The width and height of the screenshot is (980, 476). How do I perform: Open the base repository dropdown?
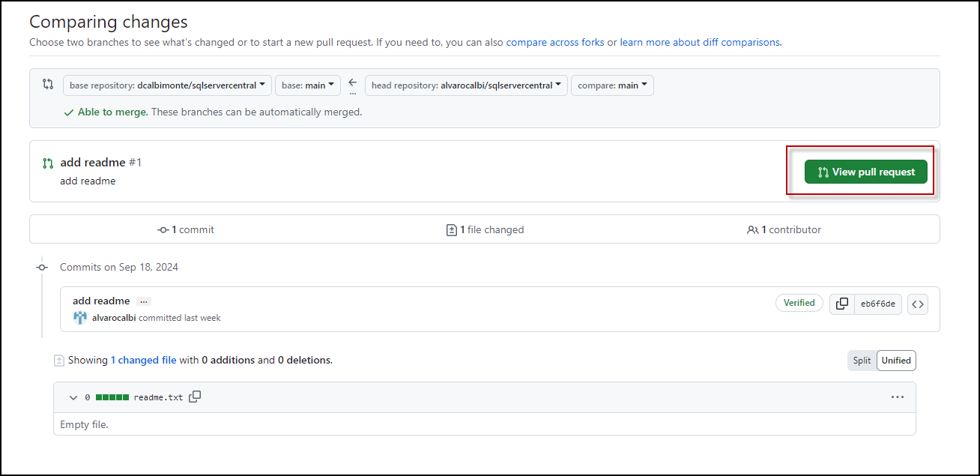(x=167, y=85)
